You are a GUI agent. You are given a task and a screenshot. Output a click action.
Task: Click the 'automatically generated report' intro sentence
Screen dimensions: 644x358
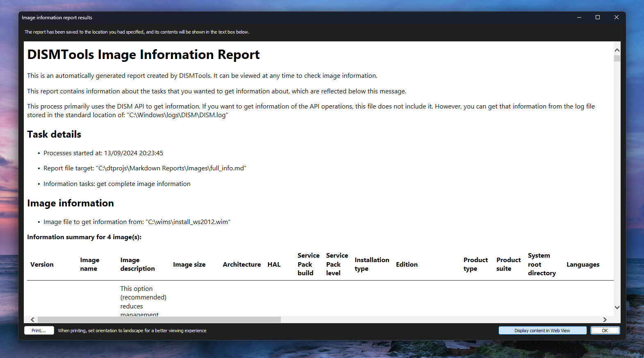202,76
